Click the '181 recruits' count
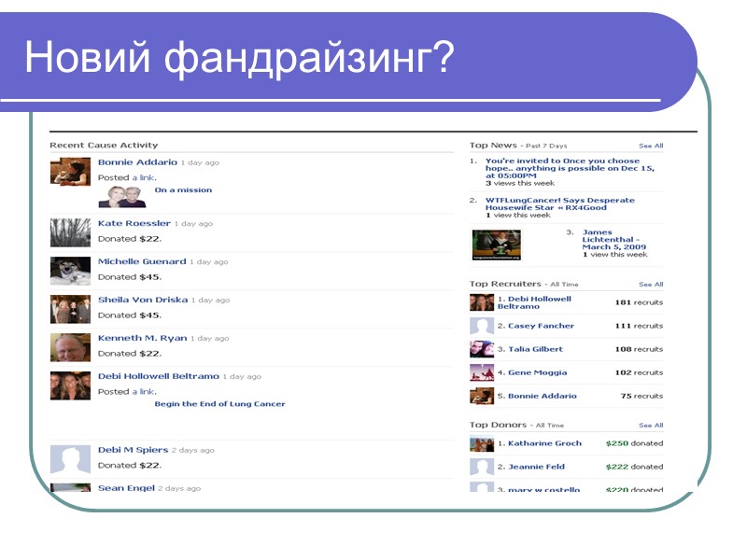This screenshot has width=747, height=560. coord(639,302)
